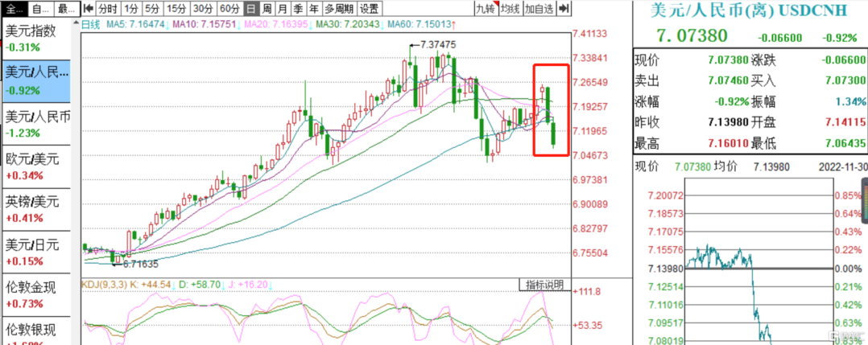Select the 日 daily period
This screenshot has height=345, width=868.
coord(251,8)
